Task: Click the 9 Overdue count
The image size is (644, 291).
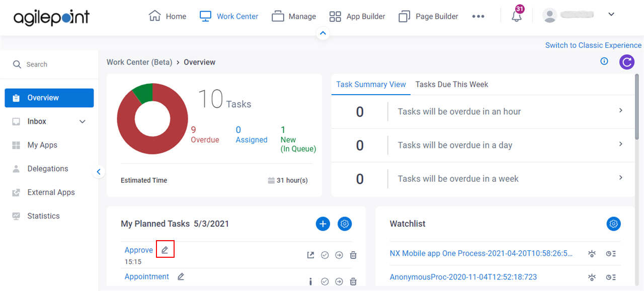Action: coord(205,134)
